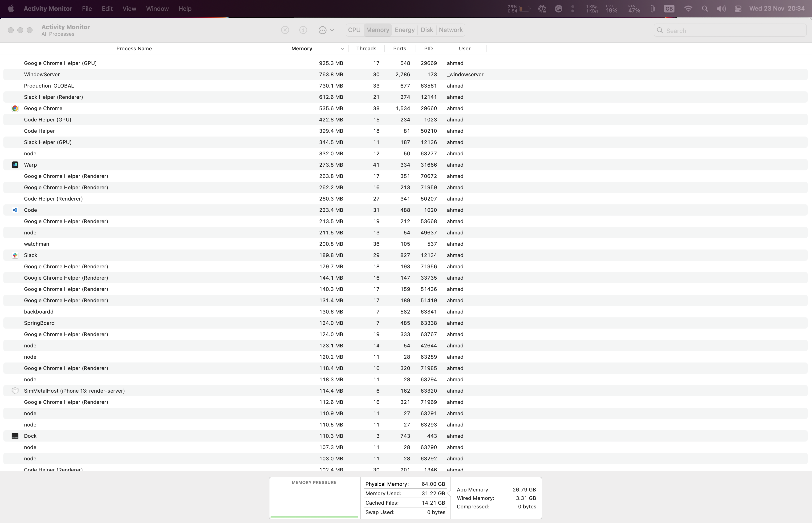Sort by the Memory column header

click(302, 48)
